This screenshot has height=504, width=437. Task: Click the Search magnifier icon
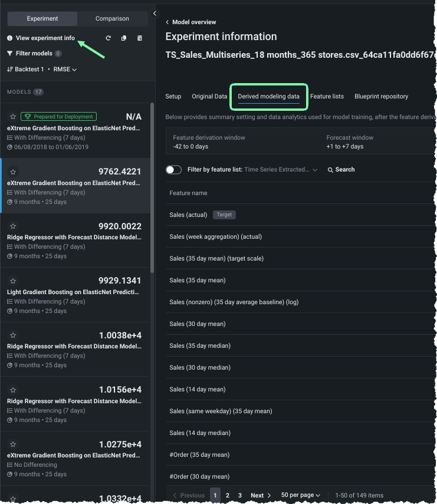(331, 170)
